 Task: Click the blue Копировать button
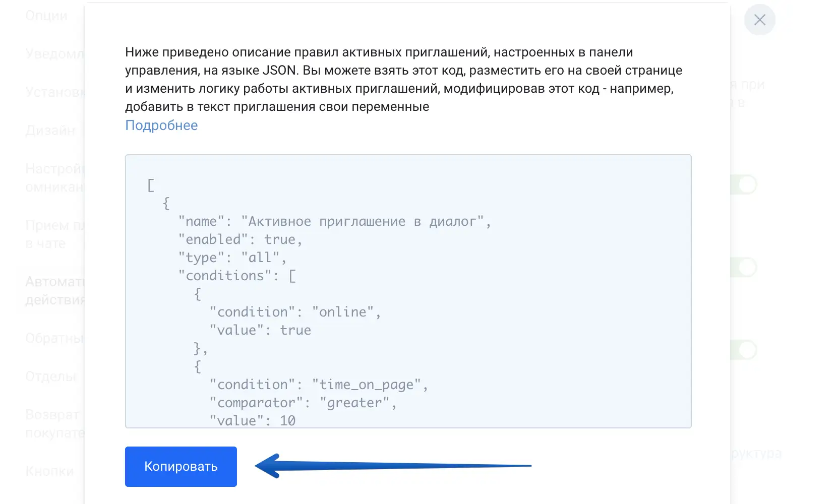181,466
